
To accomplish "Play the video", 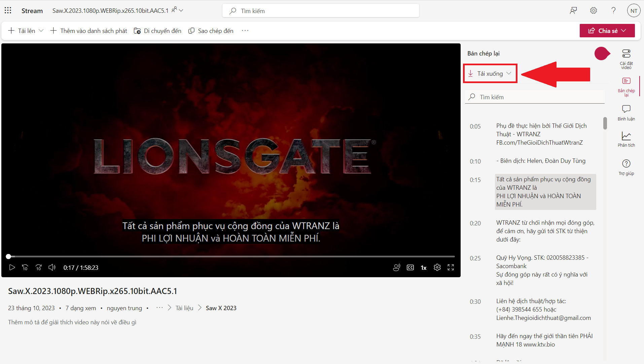I will click(12, 267).
